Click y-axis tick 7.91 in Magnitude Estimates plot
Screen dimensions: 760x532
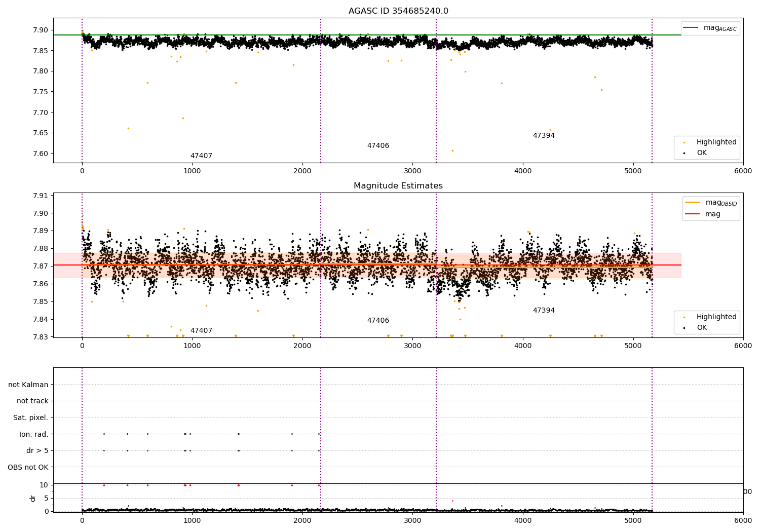point(41,196)
